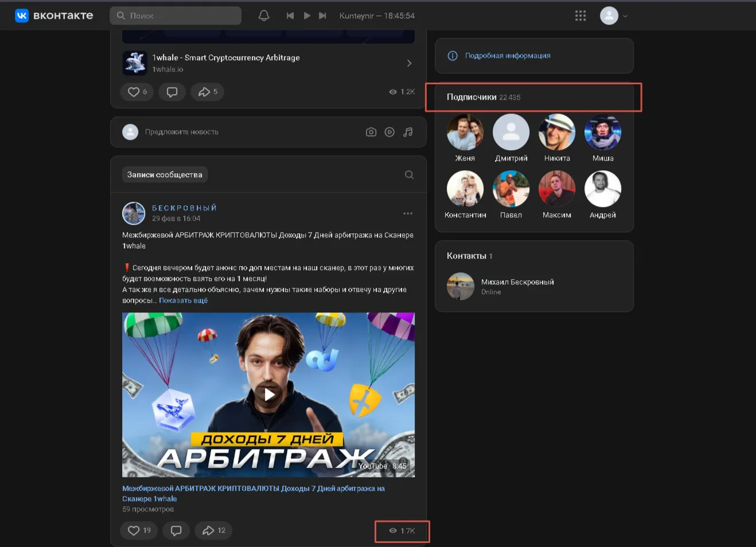The image size is (756, 547).
Task: Open subscriber Женя's profile
Action: (465, 138)
